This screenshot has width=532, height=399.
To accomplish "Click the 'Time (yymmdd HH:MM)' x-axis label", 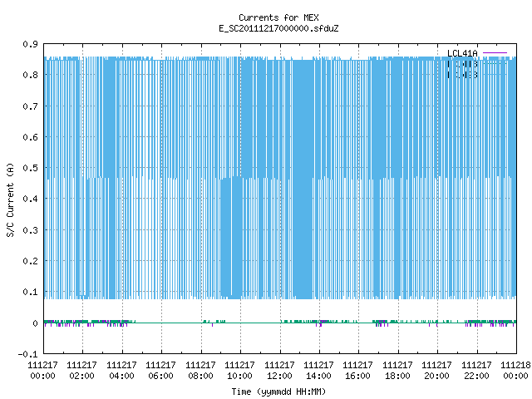I will (278, 392).
